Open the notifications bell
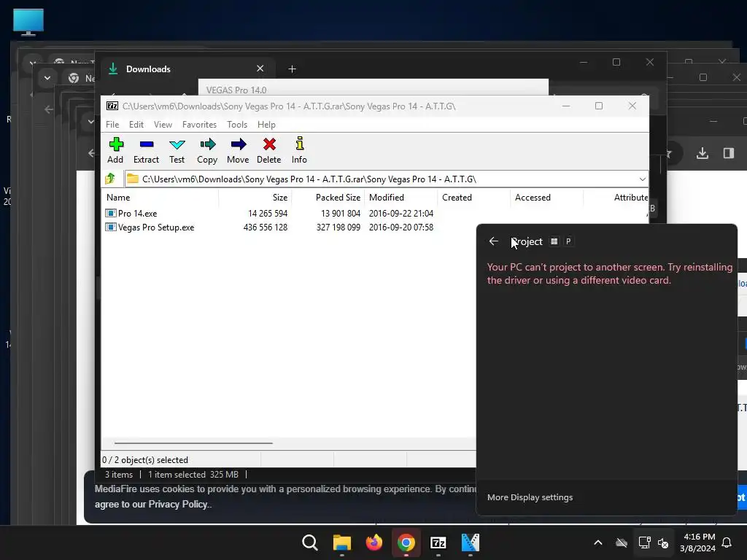Screen dimensions: 747x560 pos(727,542)
